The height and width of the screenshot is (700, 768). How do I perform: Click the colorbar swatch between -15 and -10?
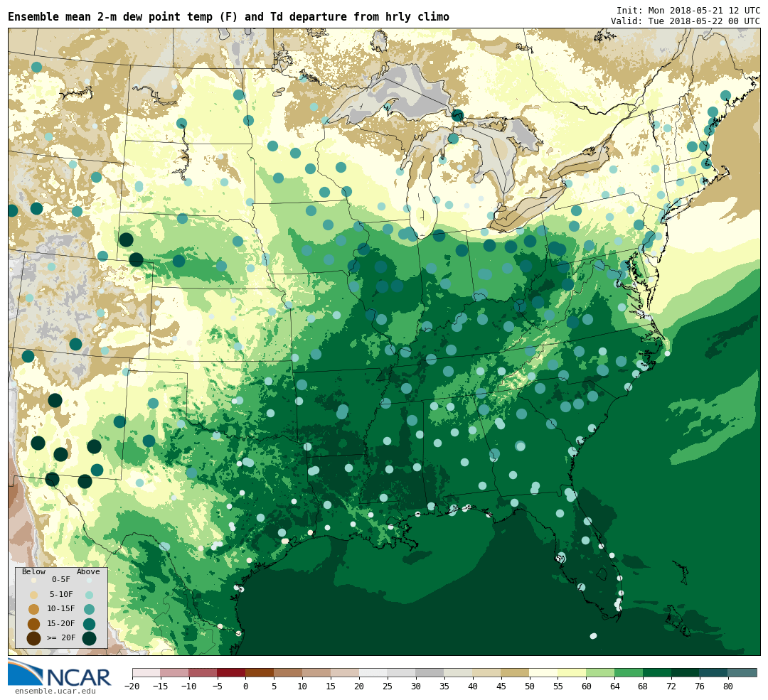175,672
